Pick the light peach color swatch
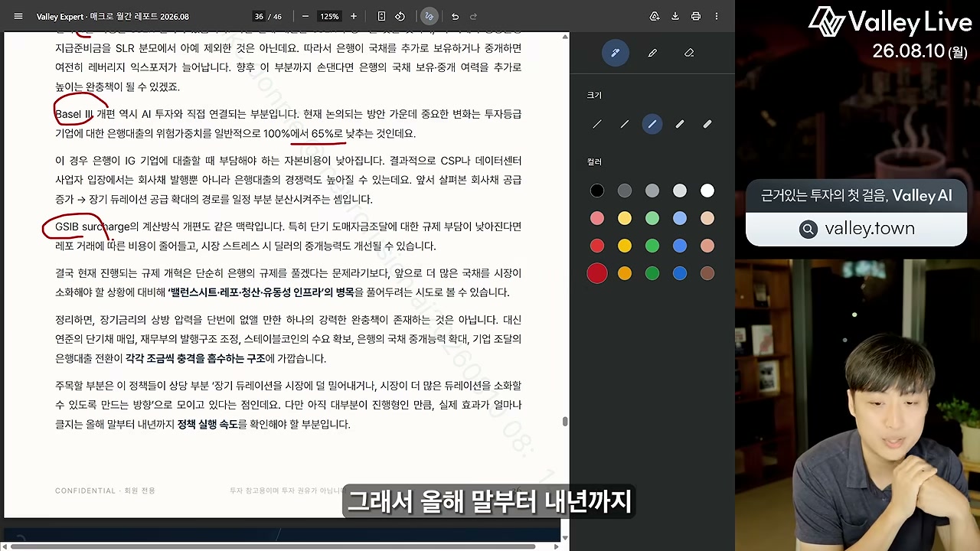The width and height of the screenshot is (980, 551). (x=707, y=219)
